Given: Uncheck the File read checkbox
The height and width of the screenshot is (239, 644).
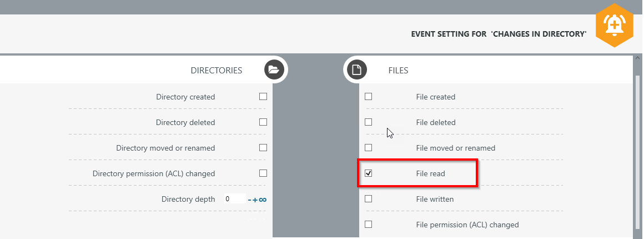Looking at the screenshot, I should pos(368,173).
